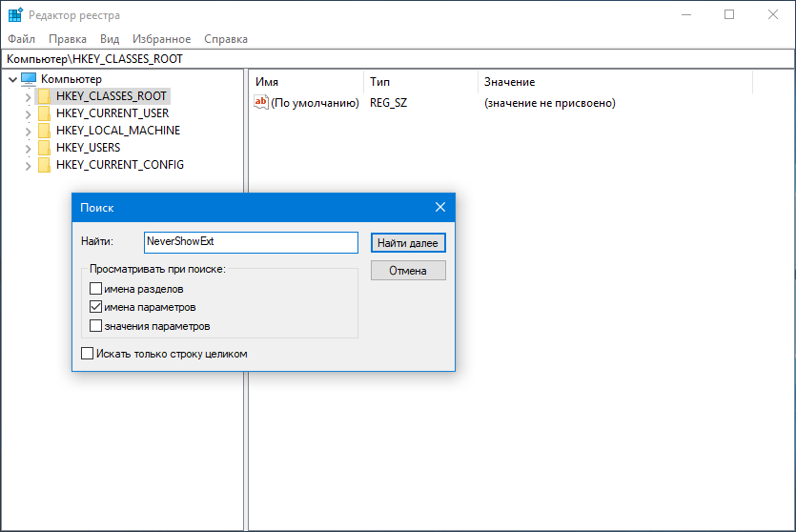Click the HKEY_USERS folder icon
The width and height of the screenshot is (796, 532).
tap(44, 148)
